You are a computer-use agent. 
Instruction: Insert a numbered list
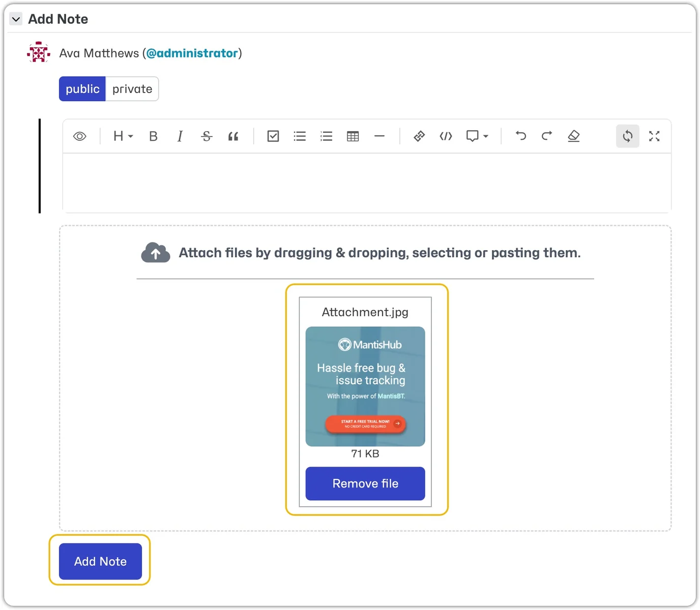click(326, 136)
